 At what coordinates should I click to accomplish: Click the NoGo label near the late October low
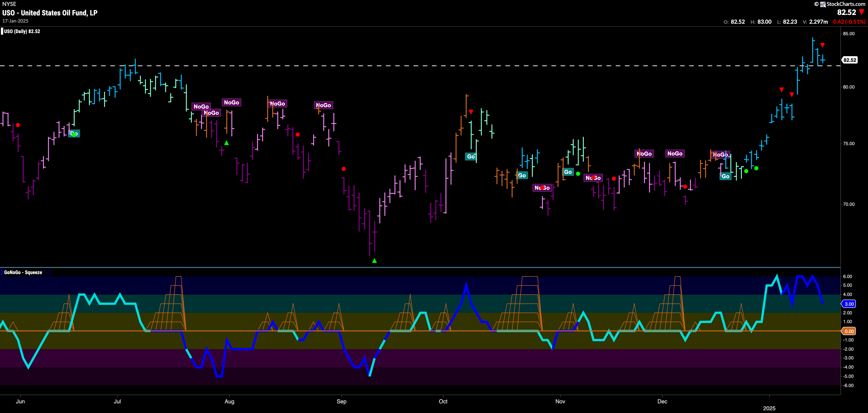542,188
